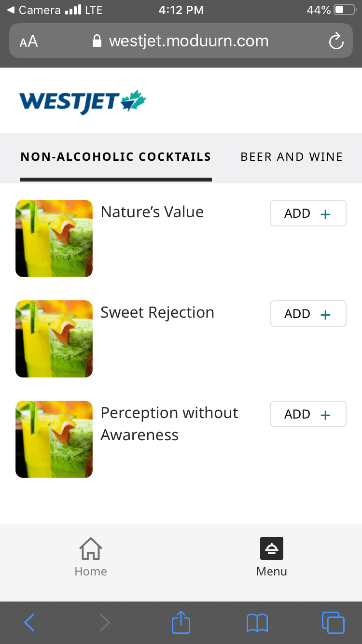Reload the page with the refresh icon

[x=336, y=41]
